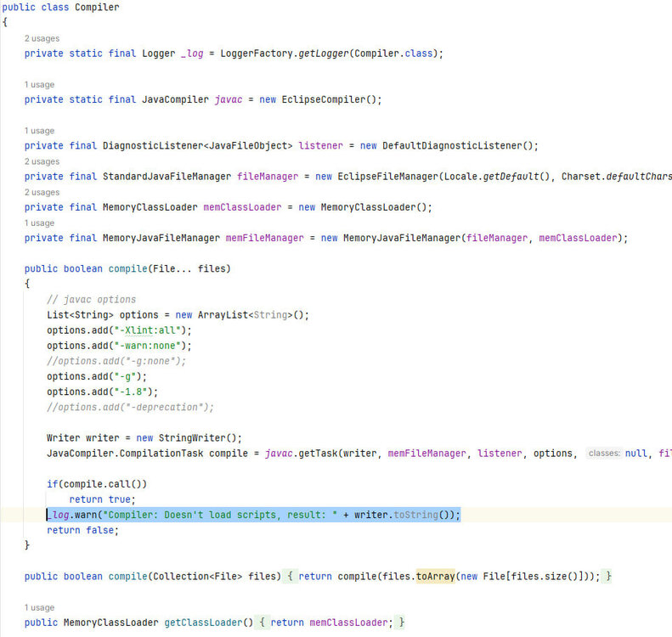Click usage hint above the memFileManager field
This screenshot has width=672, height=637.
pyautogui.click(x=39, y=223)
